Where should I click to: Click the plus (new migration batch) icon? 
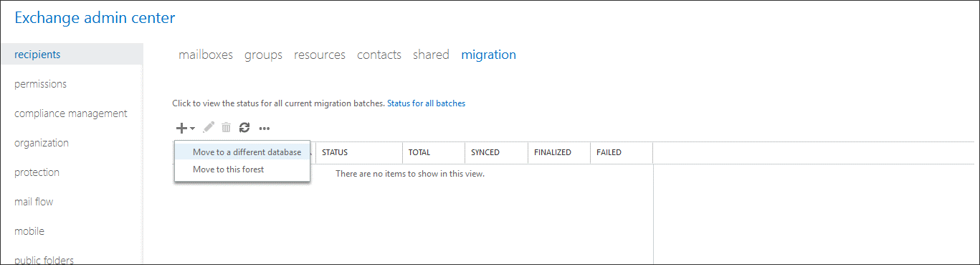tap(181, 128)
